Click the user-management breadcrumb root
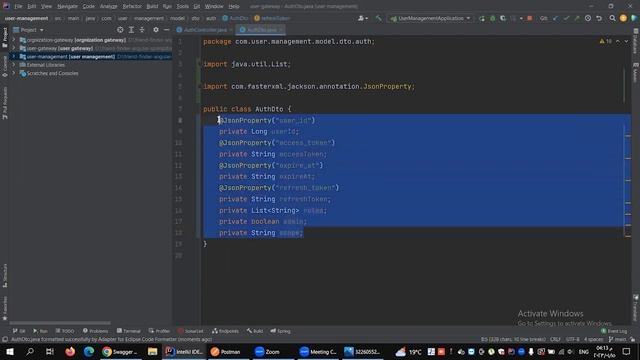 26,18
